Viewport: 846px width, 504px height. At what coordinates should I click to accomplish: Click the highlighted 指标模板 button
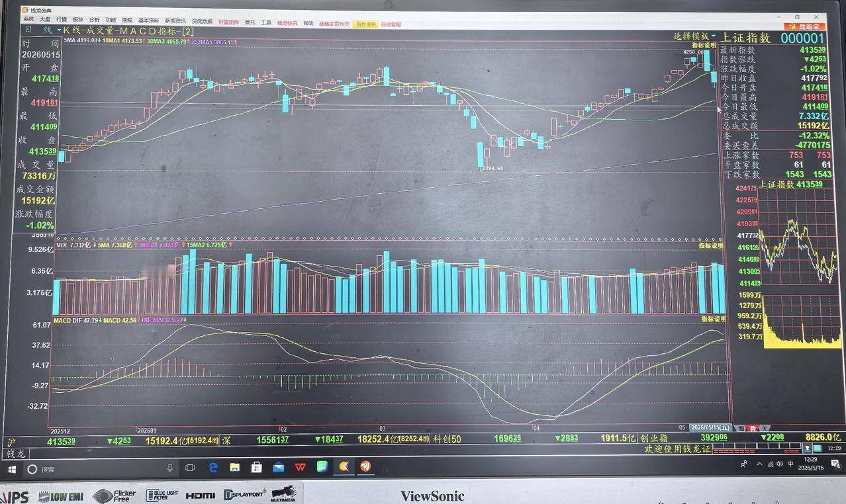(x=365, y=24)
